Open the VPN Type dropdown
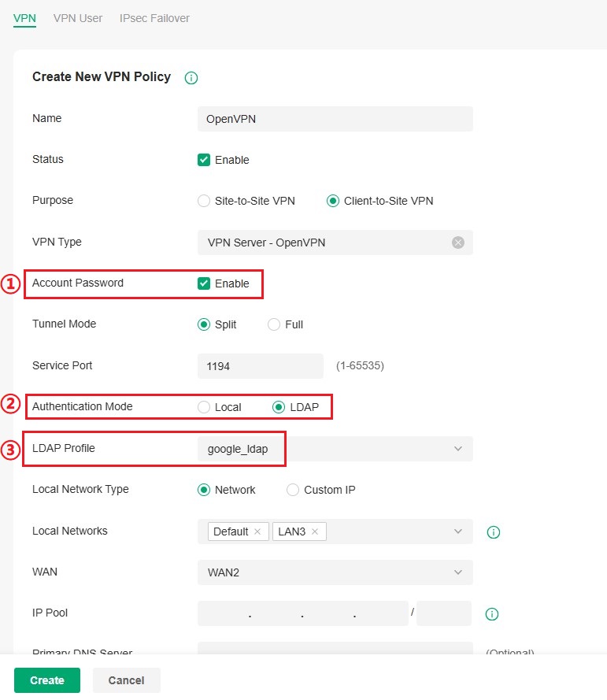 tap(335, 243)
